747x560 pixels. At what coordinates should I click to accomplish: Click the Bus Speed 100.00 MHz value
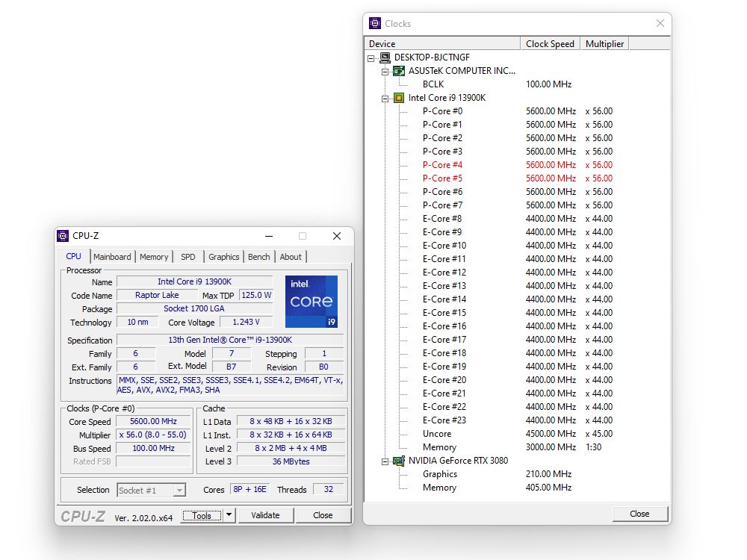pyautogui.click(x=153, y=448)
